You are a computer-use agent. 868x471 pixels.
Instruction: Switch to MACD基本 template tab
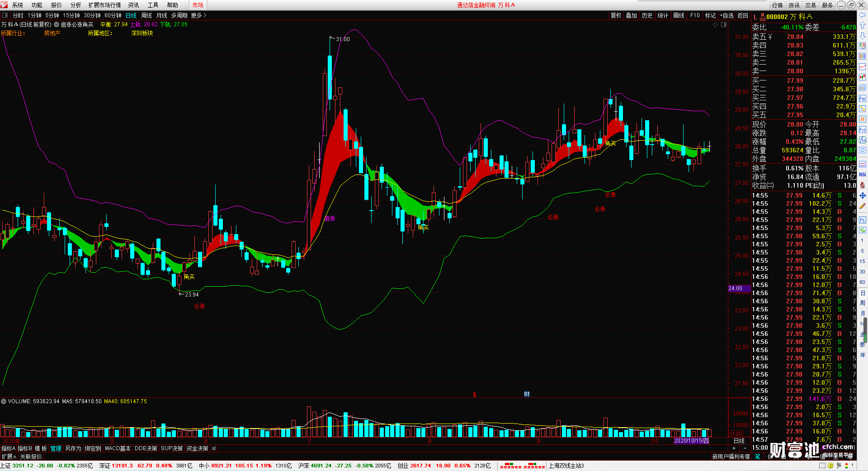pyautogui.click(x=118, y=448)
